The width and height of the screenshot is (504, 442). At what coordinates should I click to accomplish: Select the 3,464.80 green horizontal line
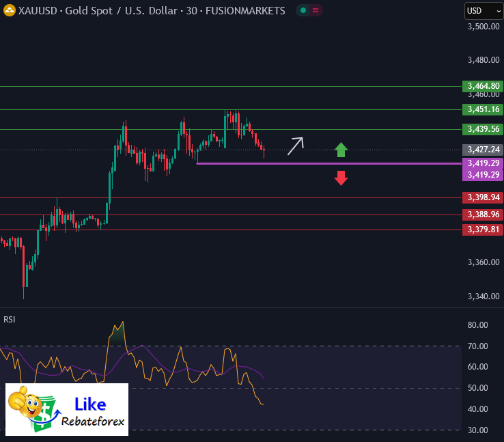pos(231,86)
